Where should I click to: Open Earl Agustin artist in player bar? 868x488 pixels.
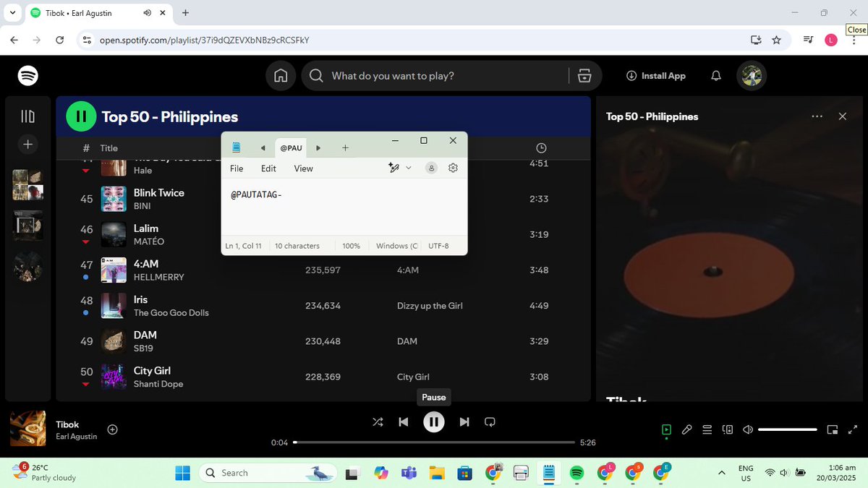click(x=77, y=437)
